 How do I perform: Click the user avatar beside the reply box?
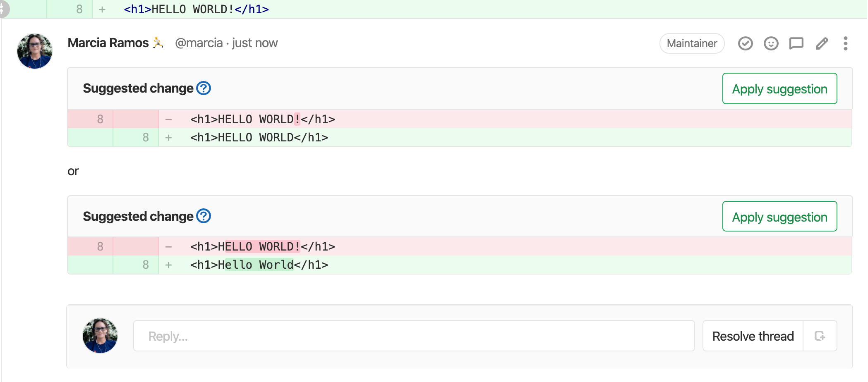click(x=100, y=335)
